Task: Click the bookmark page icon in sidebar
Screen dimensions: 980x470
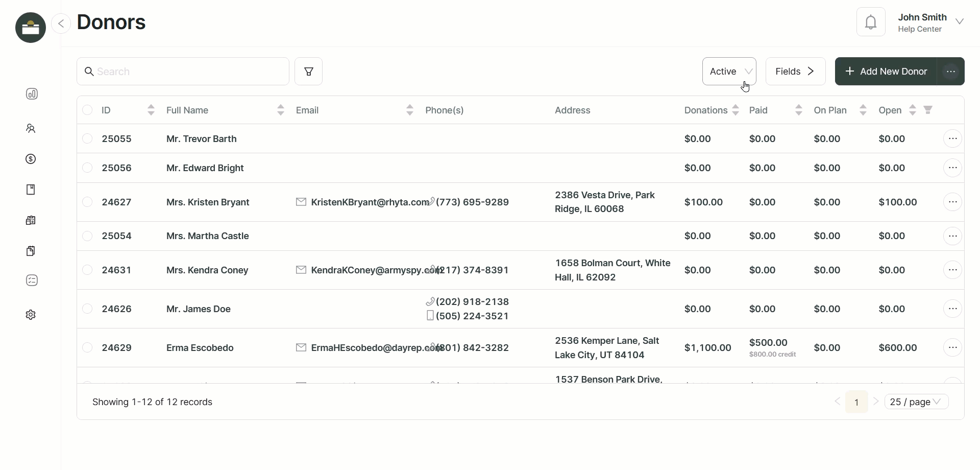Action: (x=31, y=190)
